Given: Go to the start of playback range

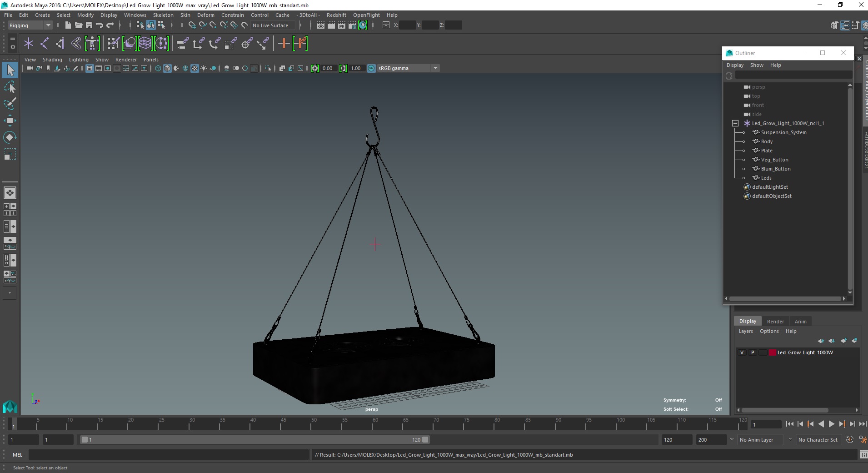Looking at the screenshot, I should (790, 424).
